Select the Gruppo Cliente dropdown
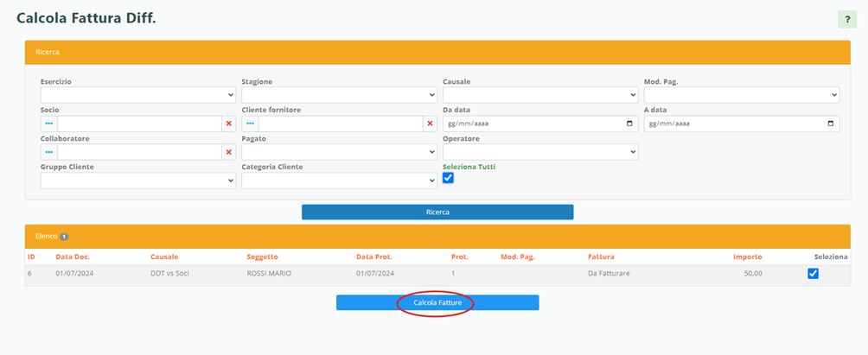 (x=137, y=181)
